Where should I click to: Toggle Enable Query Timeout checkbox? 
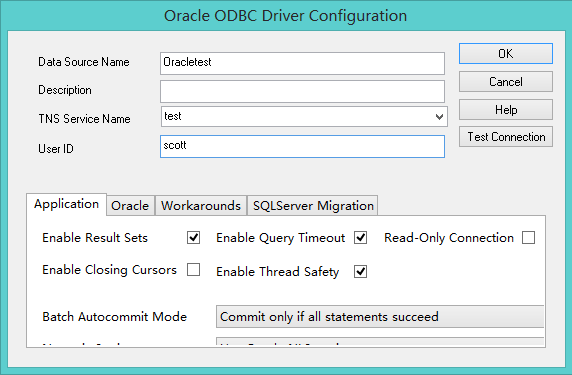tap(360, 237)
